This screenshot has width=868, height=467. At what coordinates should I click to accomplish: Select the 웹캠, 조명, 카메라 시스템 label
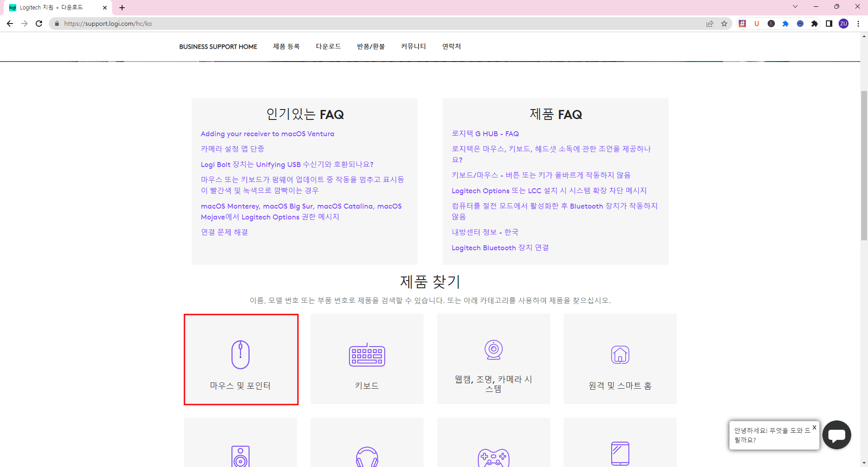(494, 384)
